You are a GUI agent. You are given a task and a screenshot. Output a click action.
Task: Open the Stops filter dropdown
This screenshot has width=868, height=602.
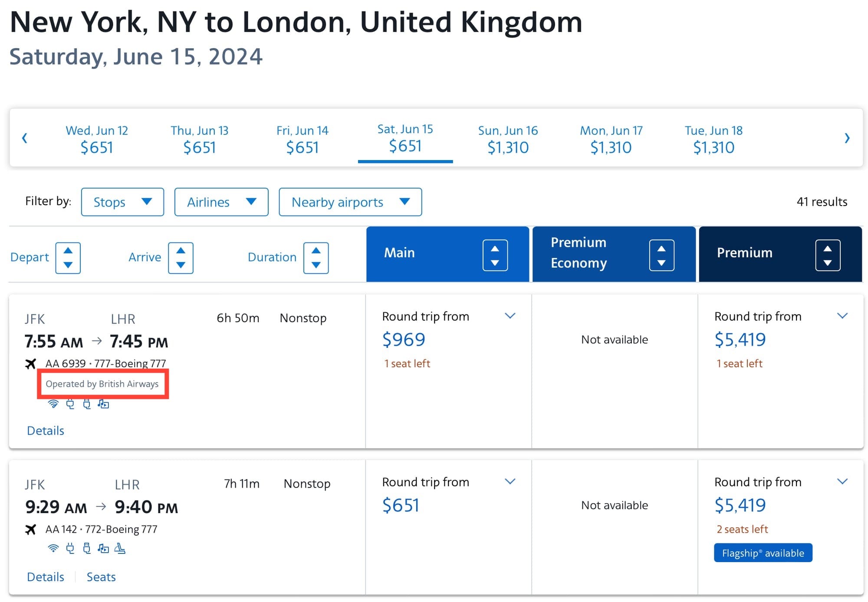[122, 202]
